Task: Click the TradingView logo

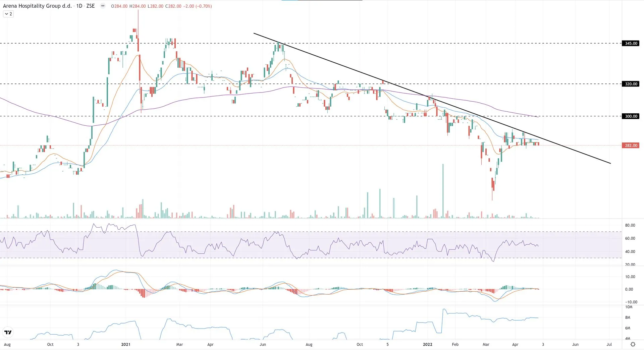Action: pos(8,332)
